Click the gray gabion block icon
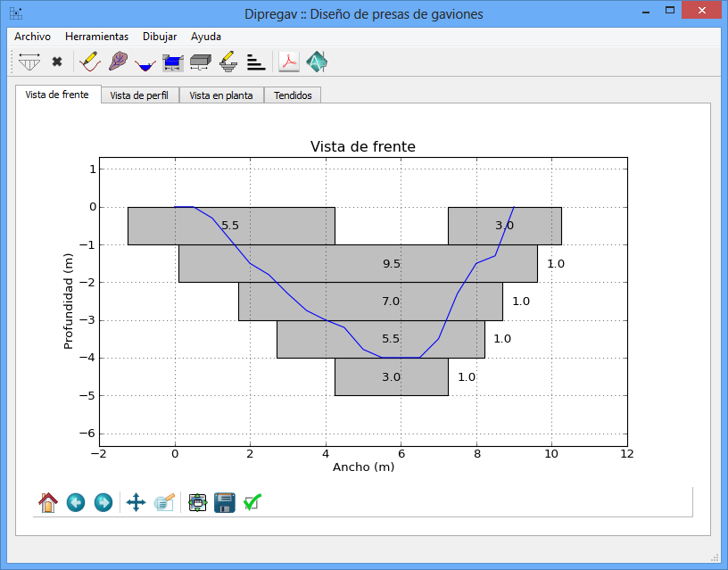 pyautogui.click(x=200, y=62)
